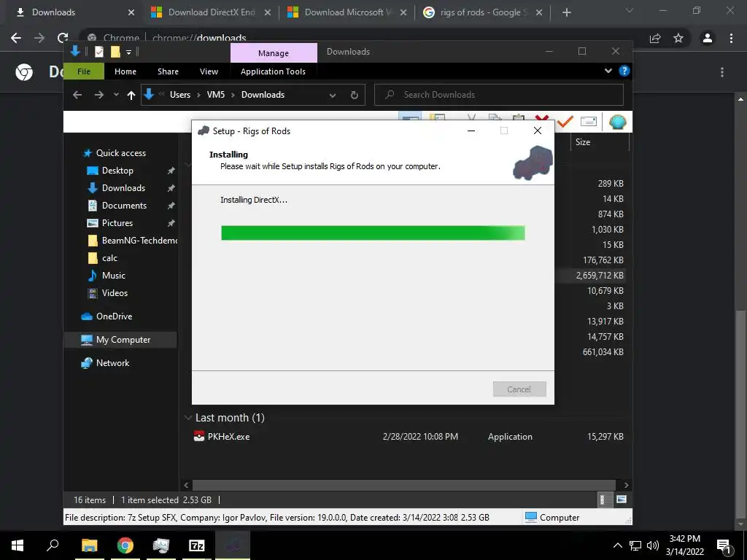This screenshot has height=560, width=747.
Task: Click Chrome's share page icon
Action: click(x=655, y=38)
